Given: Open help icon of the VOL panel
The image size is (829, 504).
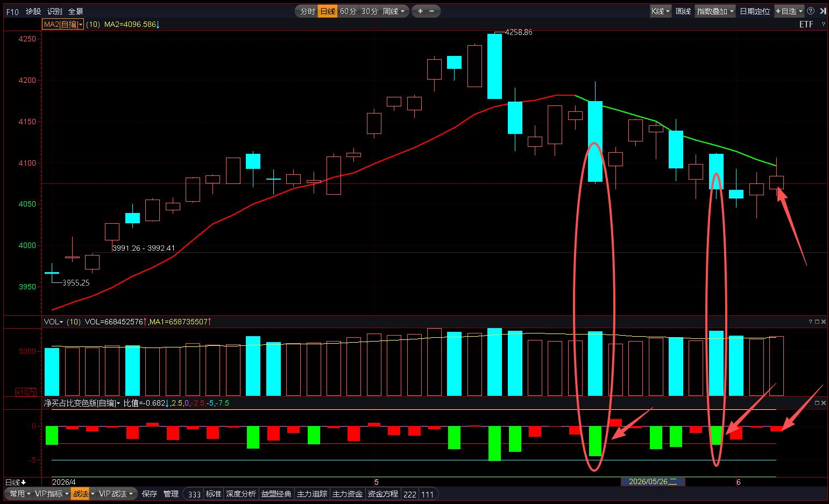Looking at the screenshot, I should [811, 322].
